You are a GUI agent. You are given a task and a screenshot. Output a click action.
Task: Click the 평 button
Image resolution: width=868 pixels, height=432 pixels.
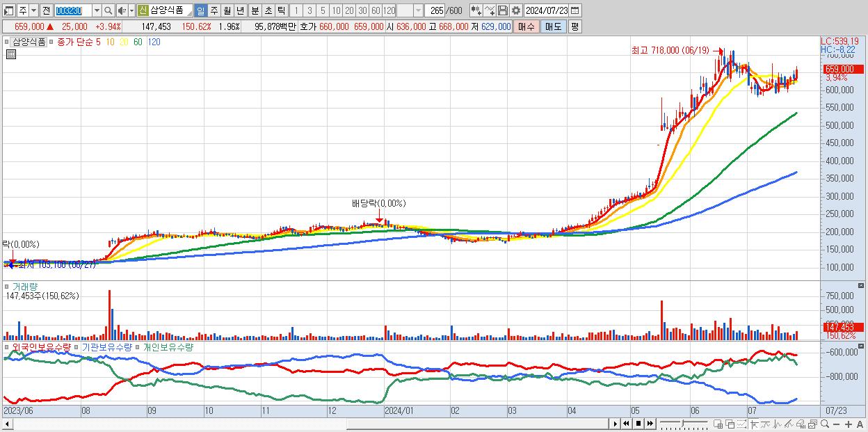(x=574, y=26)
